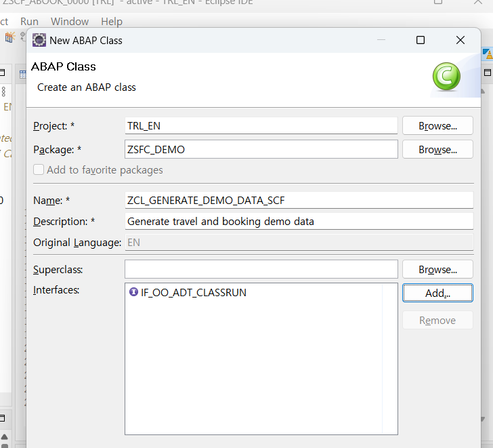Click the Name field with ZCL_GENERATE_DEMO_DATA_SCF
The height and width of the screenshot is (448, 493).
tap(299, 200)
